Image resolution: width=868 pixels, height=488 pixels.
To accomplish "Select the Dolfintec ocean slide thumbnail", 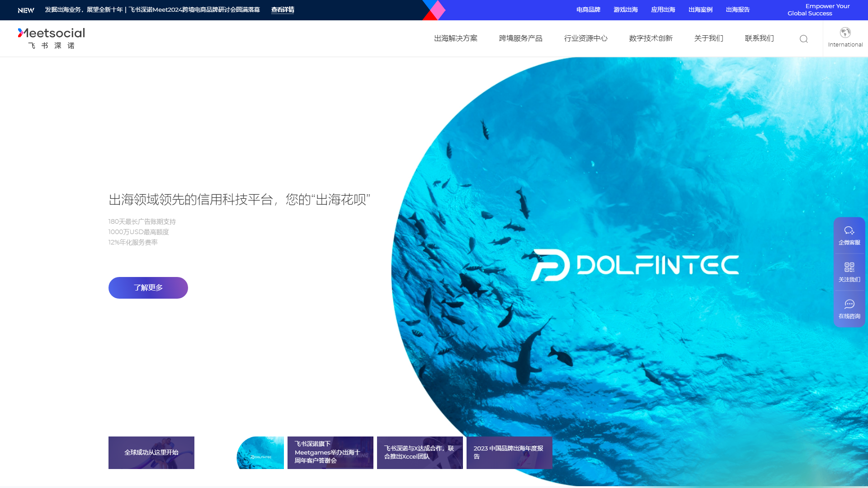I will click(260, 452).
